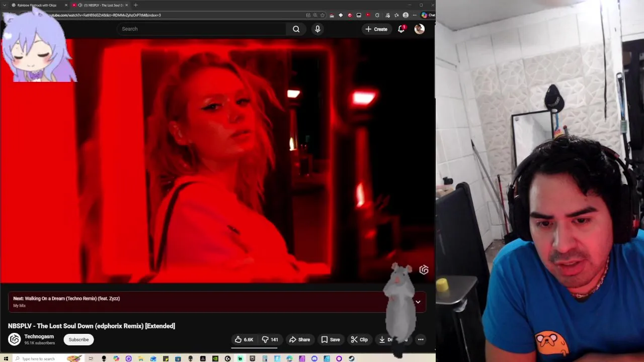Click the browser favorites list star icon
Viewport: 644px width, 362px height.
pos(396,15)
